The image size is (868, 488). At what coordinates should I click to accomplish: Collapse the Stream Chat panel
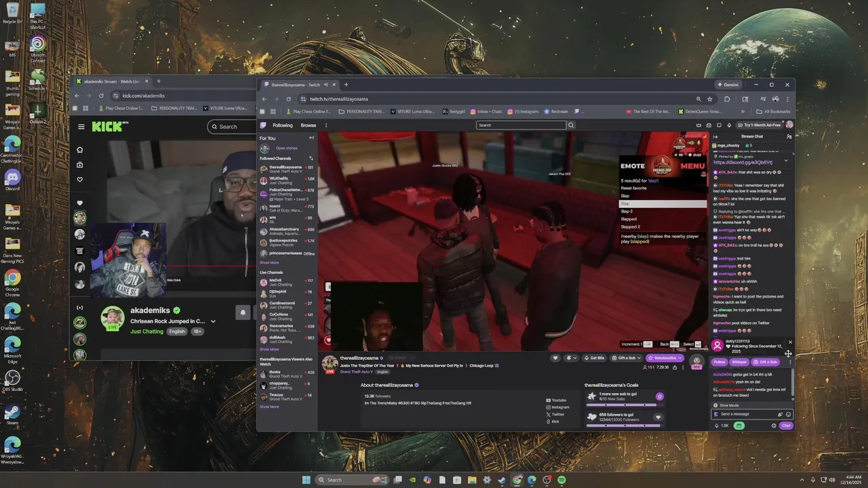click(715, 136)
